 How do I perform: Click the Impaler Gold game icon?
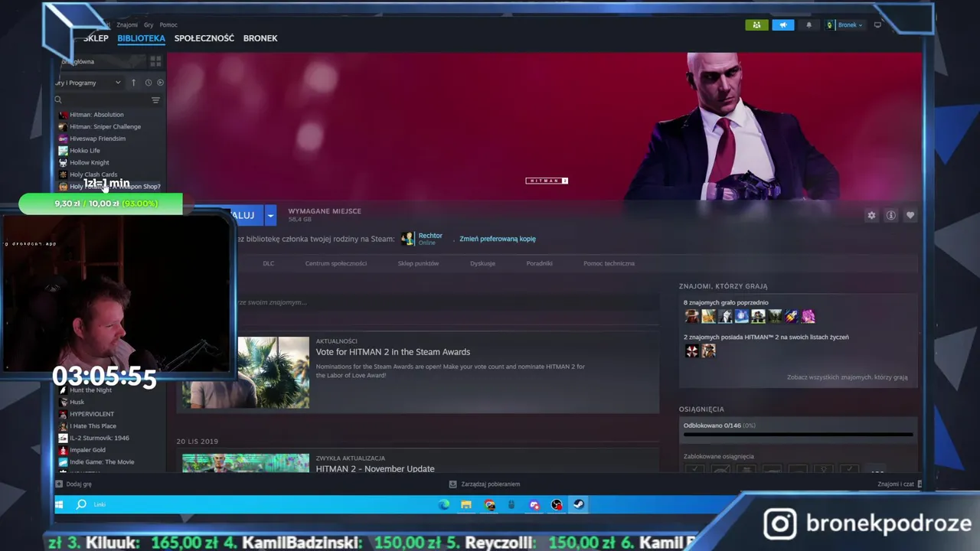pyautogui.click(x=63, y=450)
